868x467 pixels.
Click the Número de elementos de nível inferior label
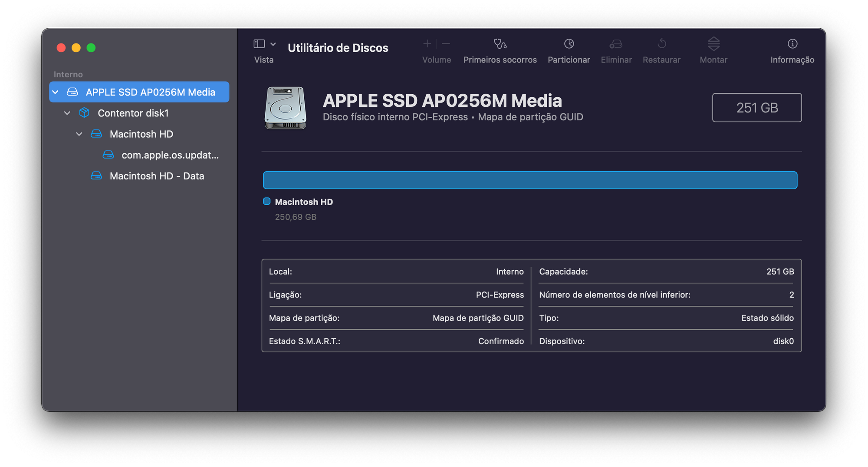click(x=615, y=295)
